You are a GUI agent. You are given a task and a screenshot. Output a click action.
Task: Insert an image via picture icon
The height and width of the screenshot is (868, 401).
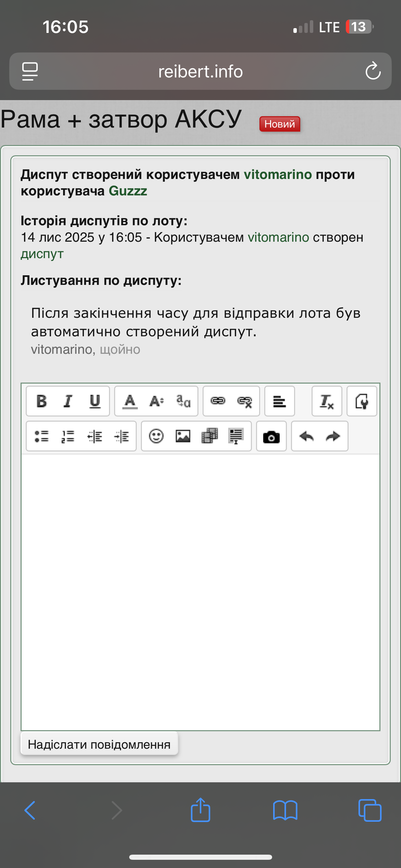click(x=183, y=436)
